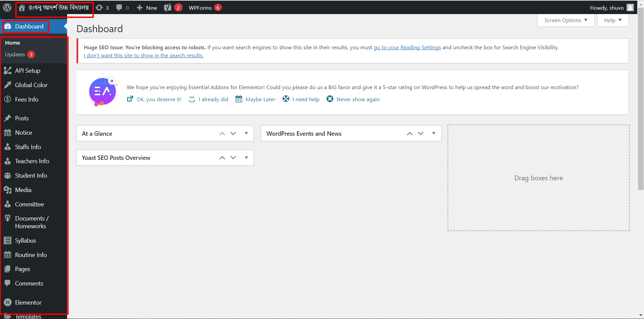Toggle the Yoast SEO Posts Overview panel
The height and width of the screenshot is (319, 644).
(246, 157)
